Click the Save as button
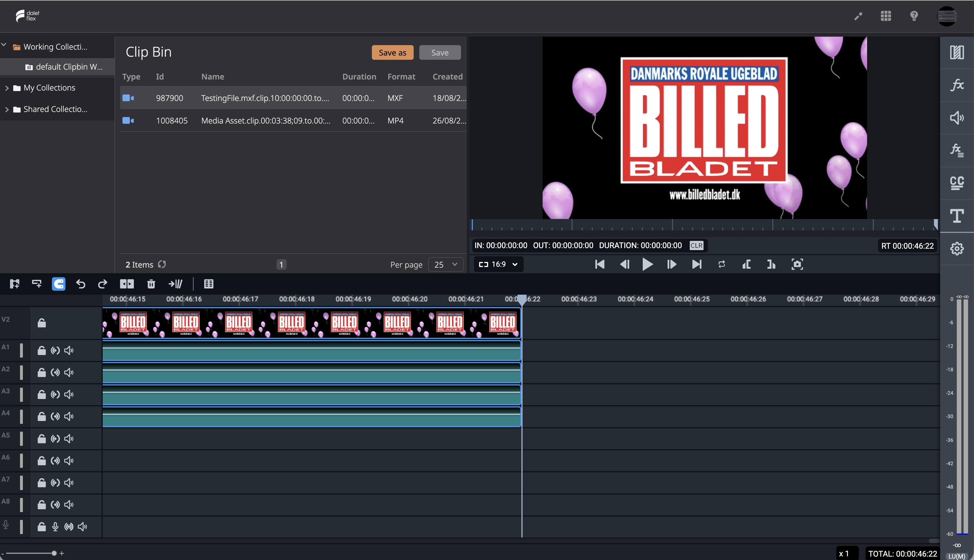974x560 pixels. 392,53
